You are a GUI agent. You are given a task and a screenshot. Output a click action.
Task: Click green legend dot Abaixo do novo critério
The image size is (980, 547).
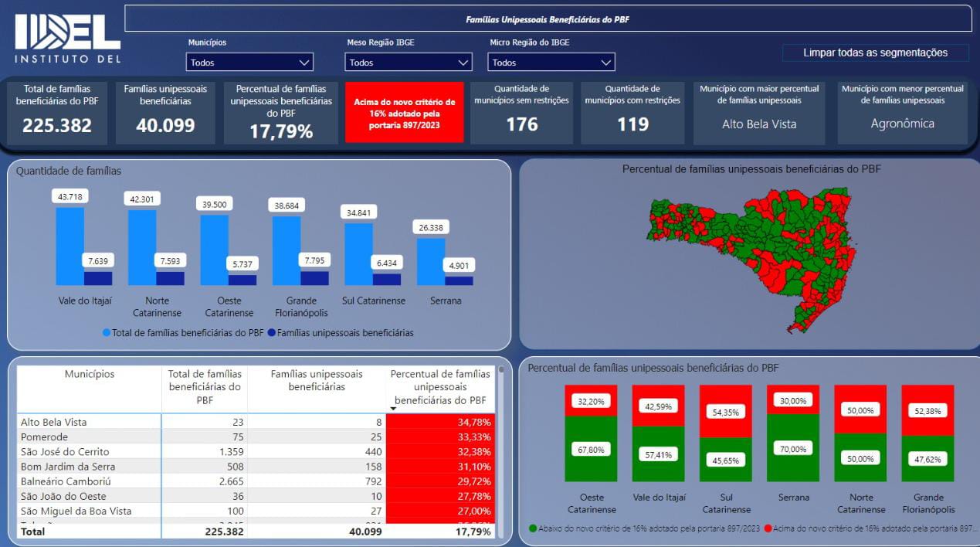point(533,528)
